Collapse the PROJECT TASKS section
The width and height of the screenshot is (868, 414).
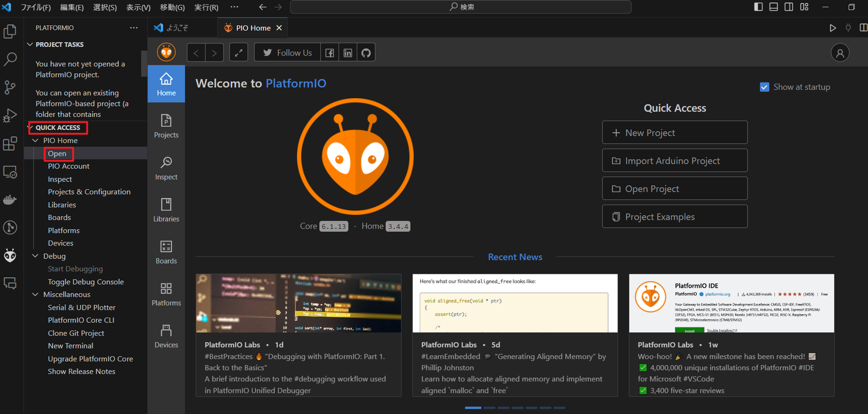point(30,44)
